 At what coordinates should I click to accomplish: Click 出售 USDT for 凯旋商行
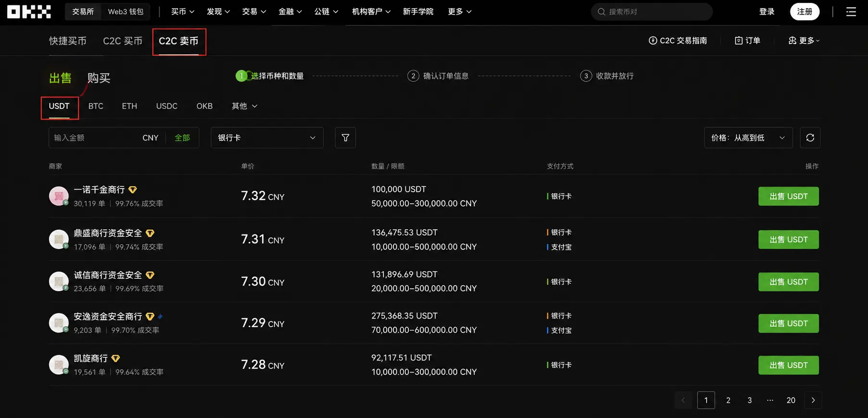click(788, 365)
